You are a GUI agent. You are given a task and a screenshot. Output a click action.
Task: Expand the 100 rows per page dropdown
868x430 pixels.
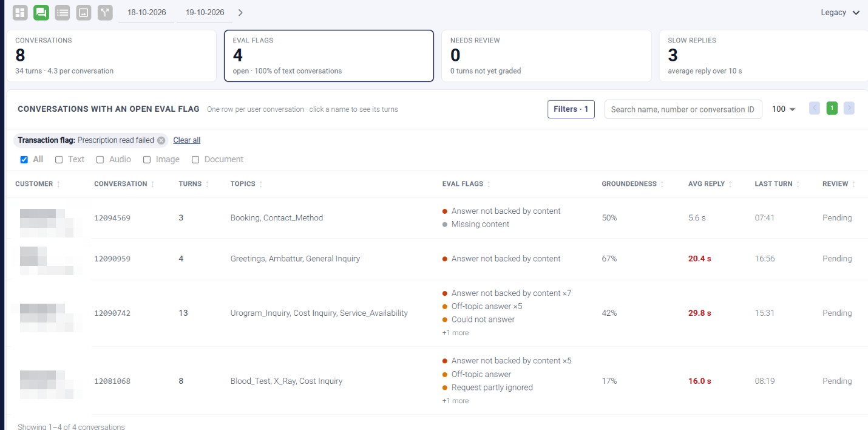point(784,109)
